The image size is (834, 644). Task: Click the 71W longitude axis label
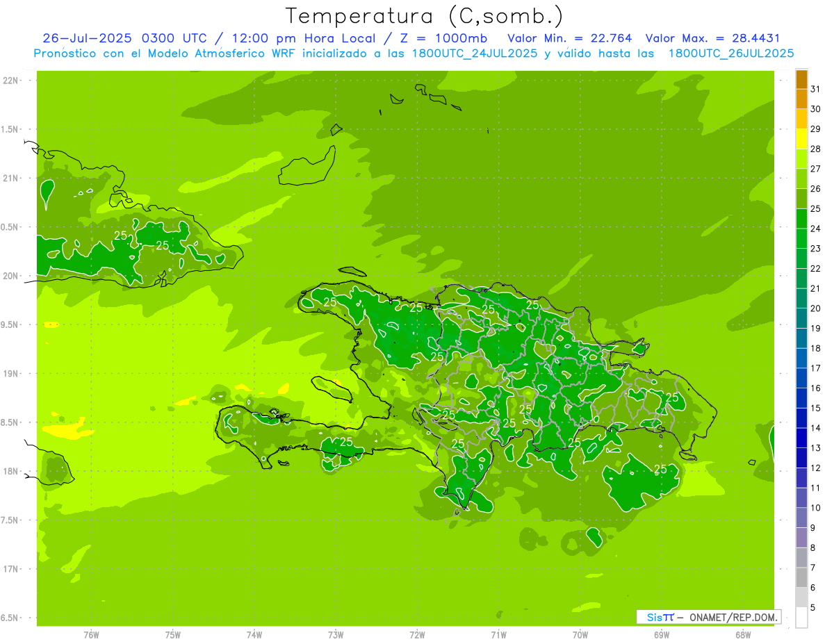pyautogui.click(x=498, y=636)
